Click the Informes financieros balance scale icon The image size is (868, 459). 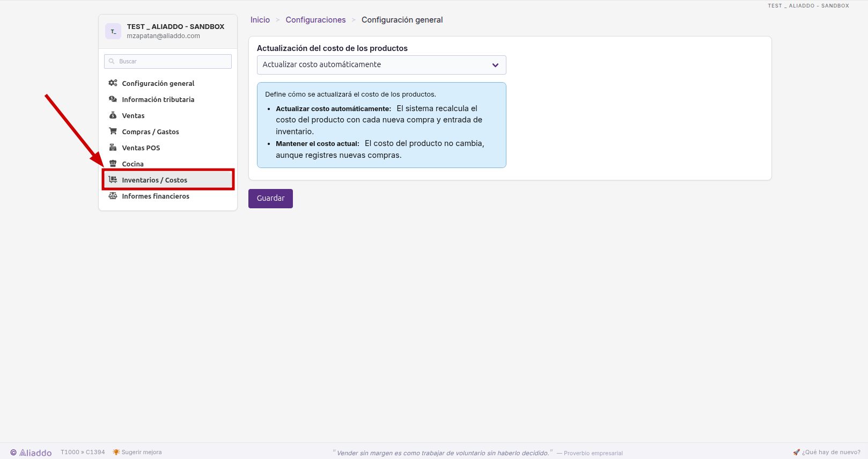point(113,196)
